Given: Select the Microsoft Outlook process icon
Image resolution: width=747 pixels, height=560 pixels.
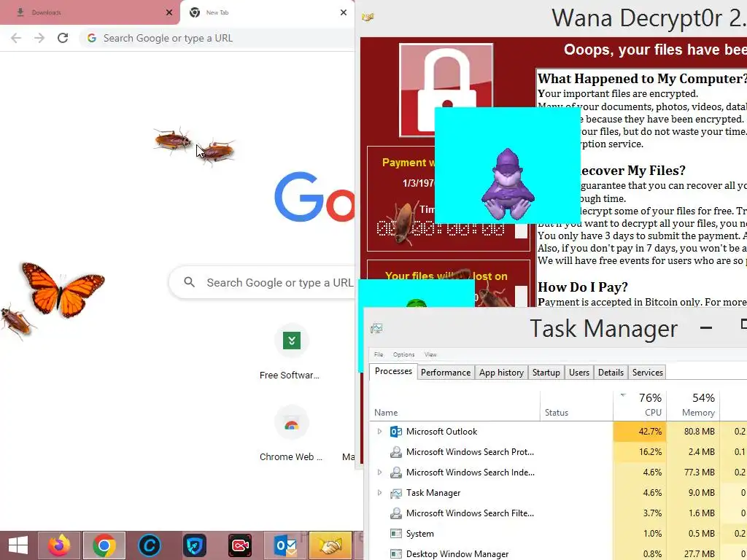Looking at the screenshot, I should (396, 432).
